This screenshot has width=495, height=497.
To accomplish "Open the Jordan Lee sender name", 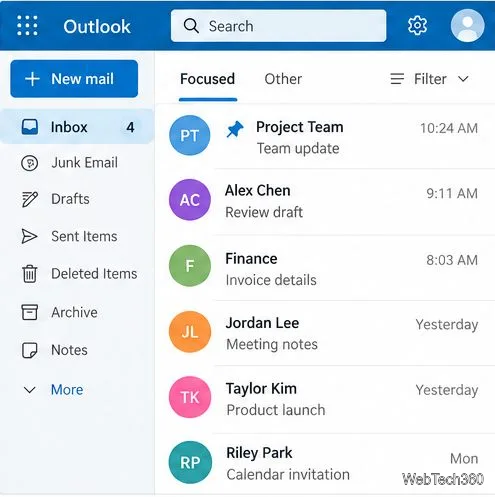I will point(262,323).
